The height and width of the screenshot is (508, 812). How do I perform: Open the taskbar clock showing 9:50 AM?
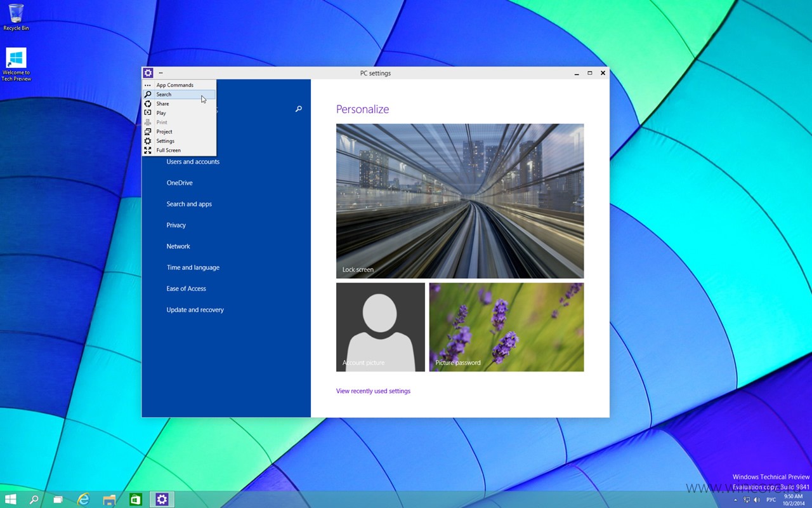coord(794,500)
